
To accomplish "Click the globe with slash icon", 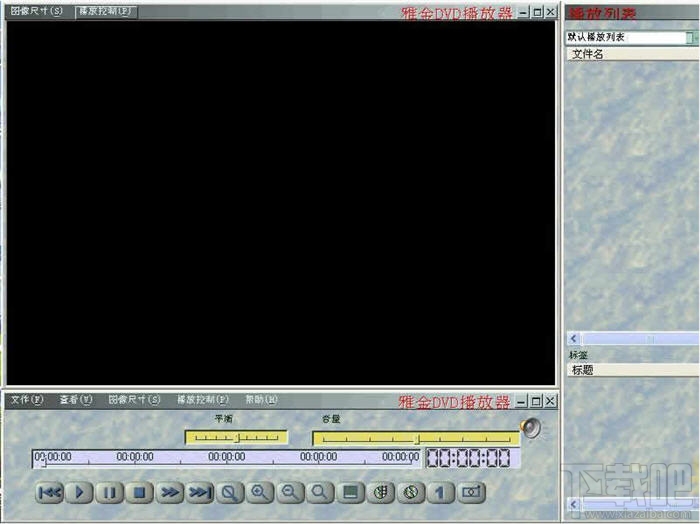I will (411, 492).
